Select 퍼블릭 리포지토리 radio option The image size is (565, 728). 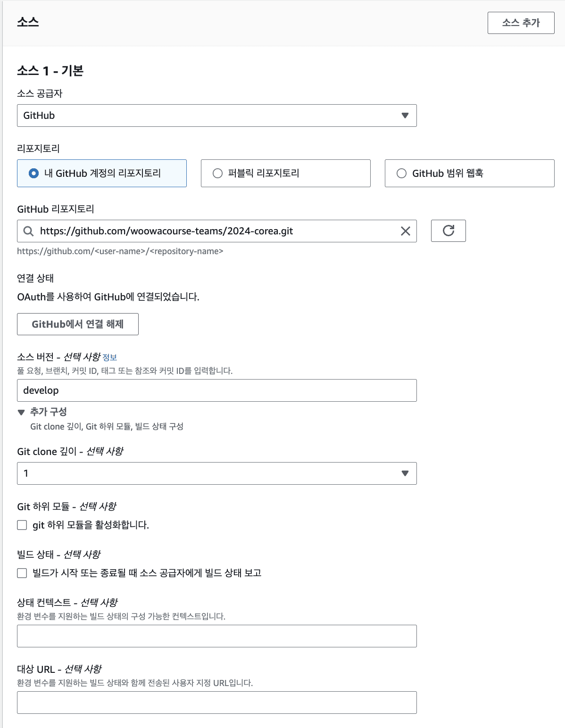217,174
